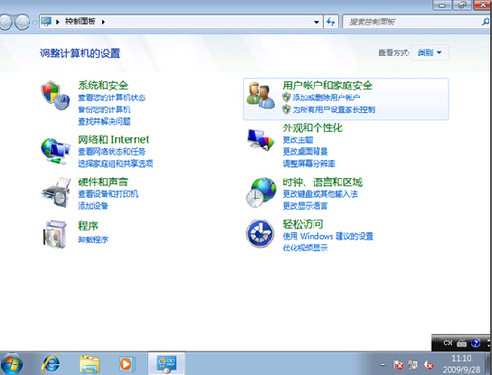Viewport: 492px width, 375px height.
Task: Open 查找并解决问题 link
Action: tap(104, 122)
